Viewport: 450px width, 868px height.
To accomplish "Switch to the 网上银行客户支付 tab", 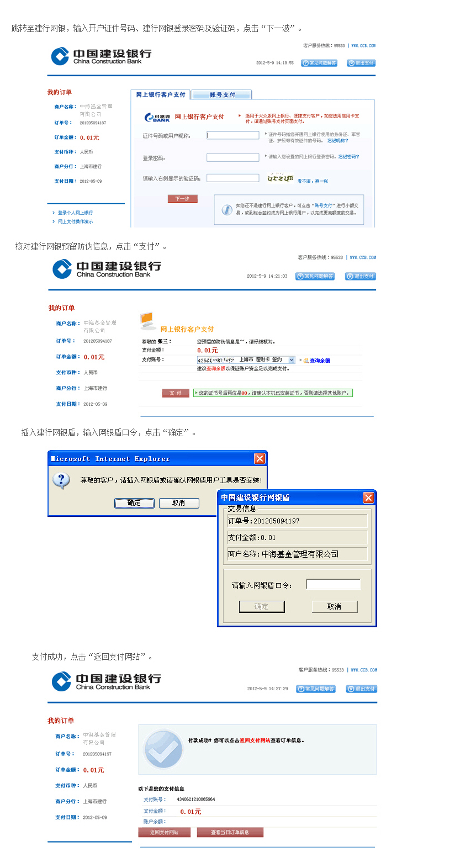I will (x=161, y=95).
